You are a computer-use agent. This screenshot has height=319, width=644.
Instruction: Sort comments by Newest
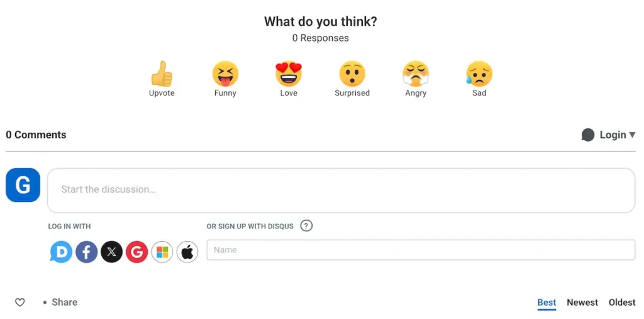582,303
